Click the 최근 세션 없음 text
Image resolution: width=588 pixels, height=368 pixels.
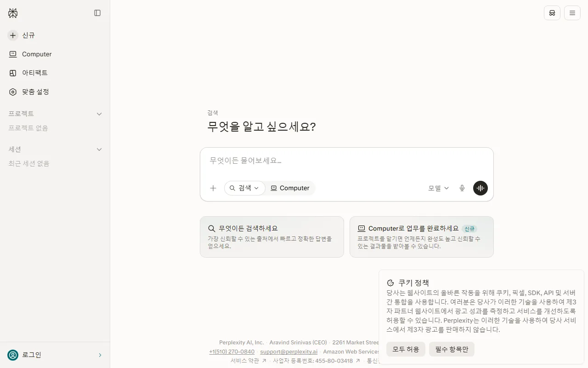click(28, 163)
